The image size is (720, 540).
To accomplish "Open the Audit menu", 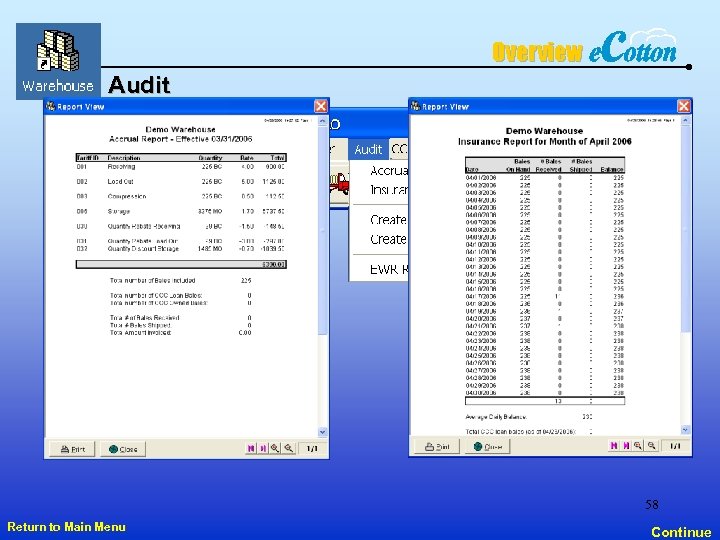I will pos(368,149).
